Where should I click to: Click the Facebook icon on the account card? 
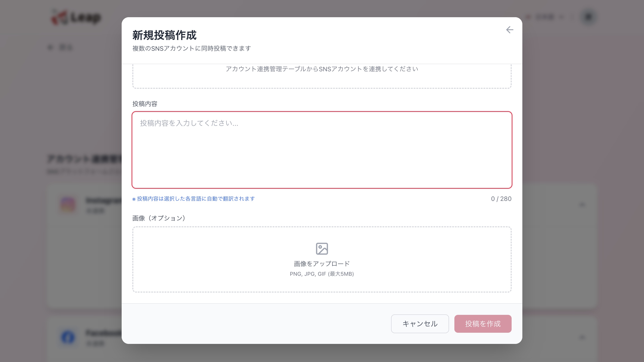68,337
